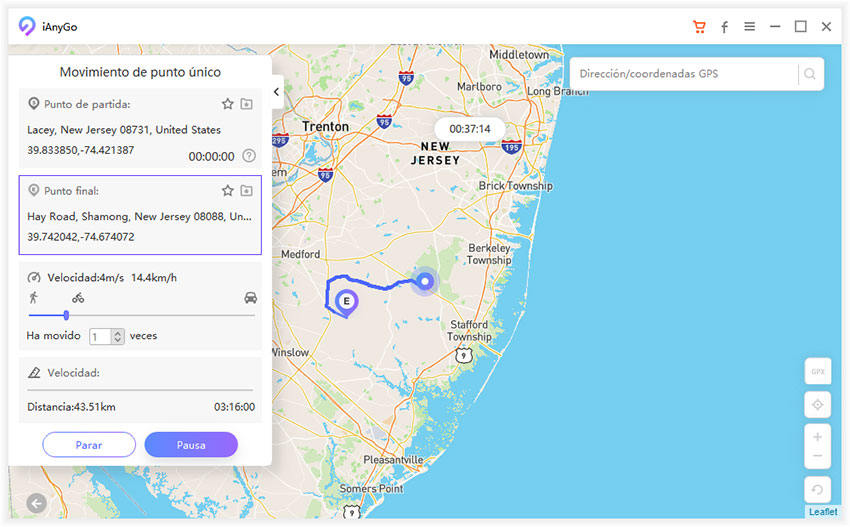
Task: Click the search magnifier icon
Action: [810, 74]
